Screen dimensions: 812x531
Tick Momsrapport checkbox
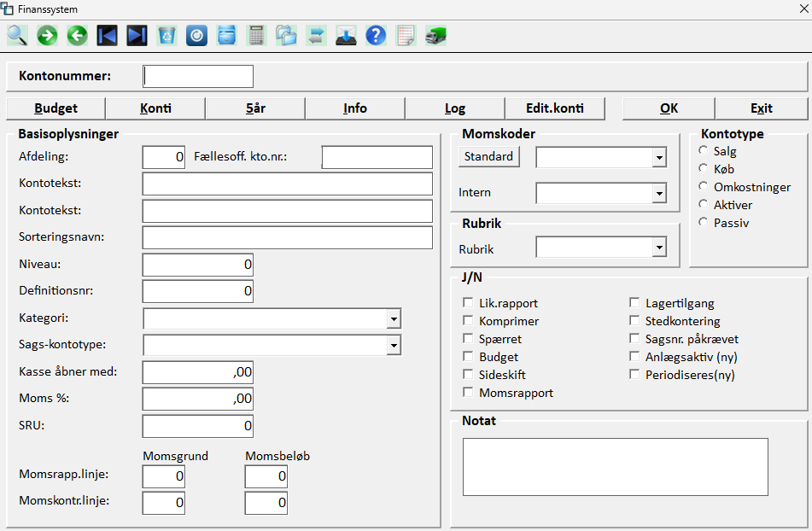[468, 393]
